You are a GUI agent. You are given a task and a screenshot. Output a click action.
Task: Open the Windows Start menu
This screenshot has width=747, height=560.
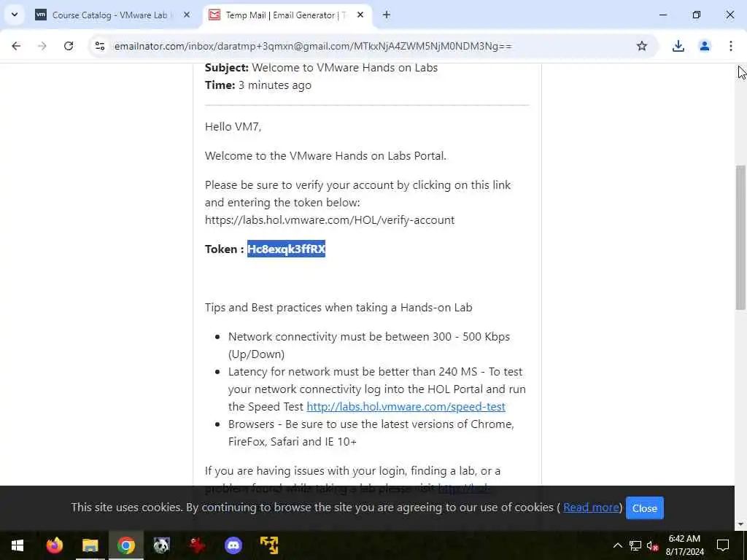(x=18, y=545)
